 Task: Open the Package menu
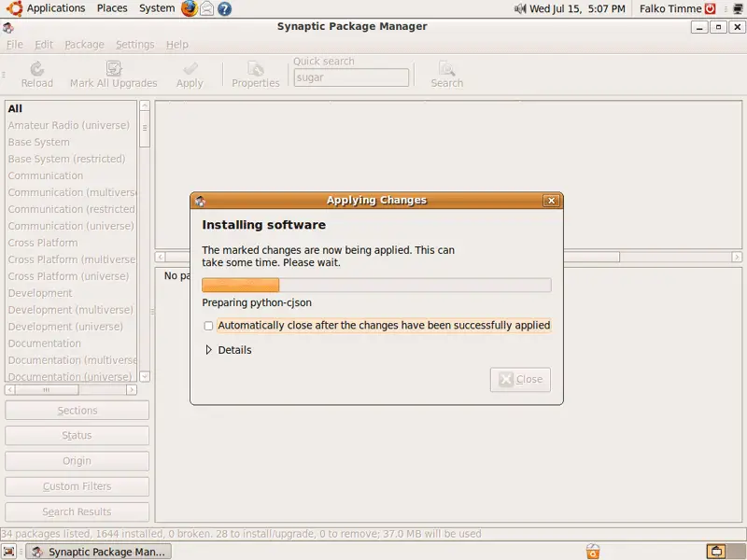tap(84, 45)
